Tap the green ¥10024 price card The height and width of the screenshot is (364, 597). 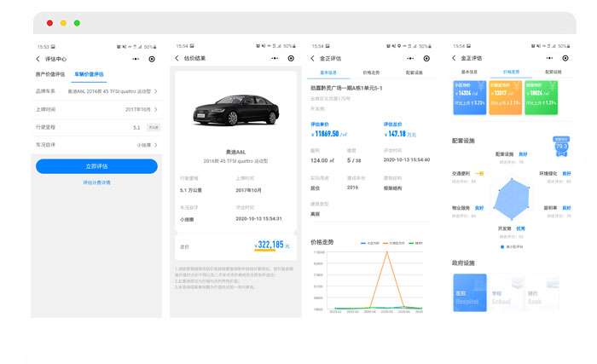(541, 97)
